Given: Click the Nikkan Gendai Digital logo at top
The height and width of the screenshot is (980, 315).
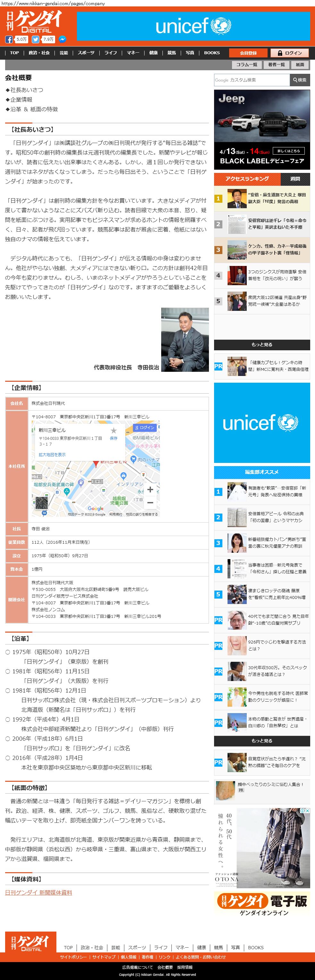Looking at the screenshot, I should (x=33, y=21).
